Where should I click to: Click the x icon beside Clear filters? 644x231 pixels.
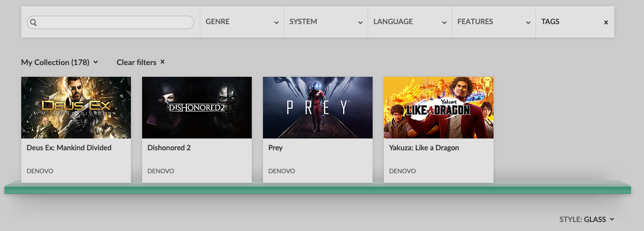[162, 62]
